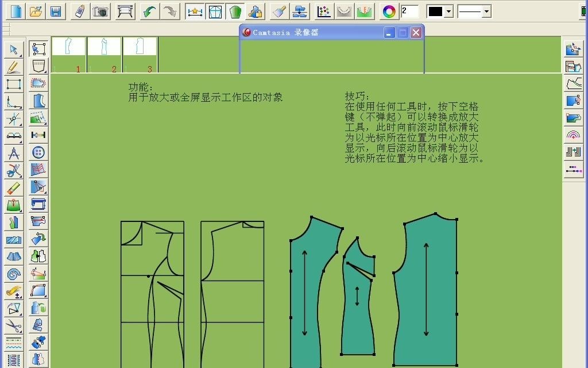
Task: Select the arrow selection tool
Action: tap(12, 50)
